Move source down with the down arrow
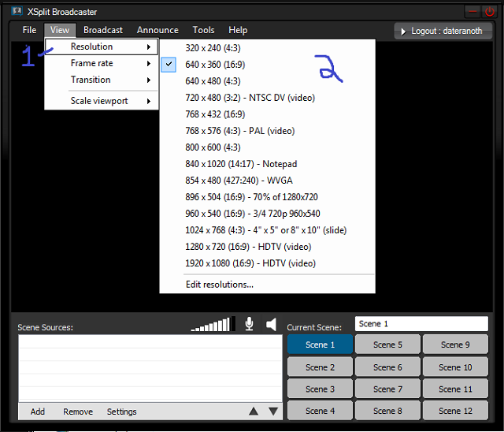The width and height of the screenshot is (504, 432). [273, 411]
